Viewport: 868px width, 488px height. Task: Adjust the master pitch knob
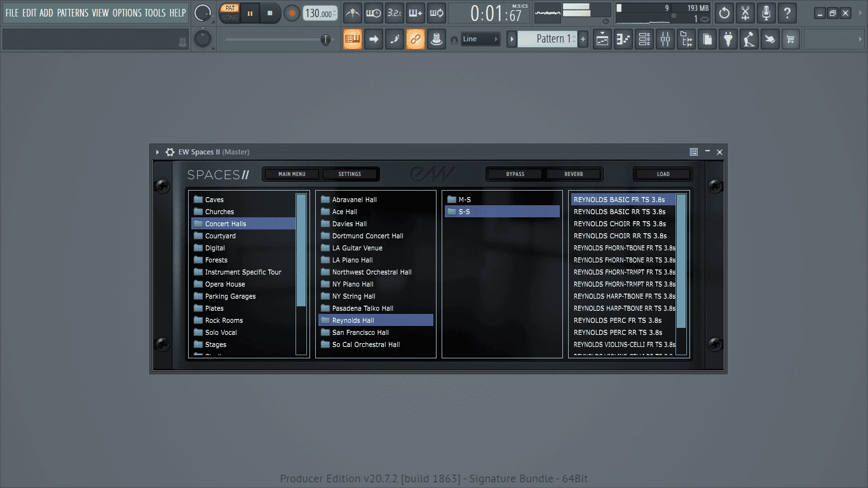point(202,39)
